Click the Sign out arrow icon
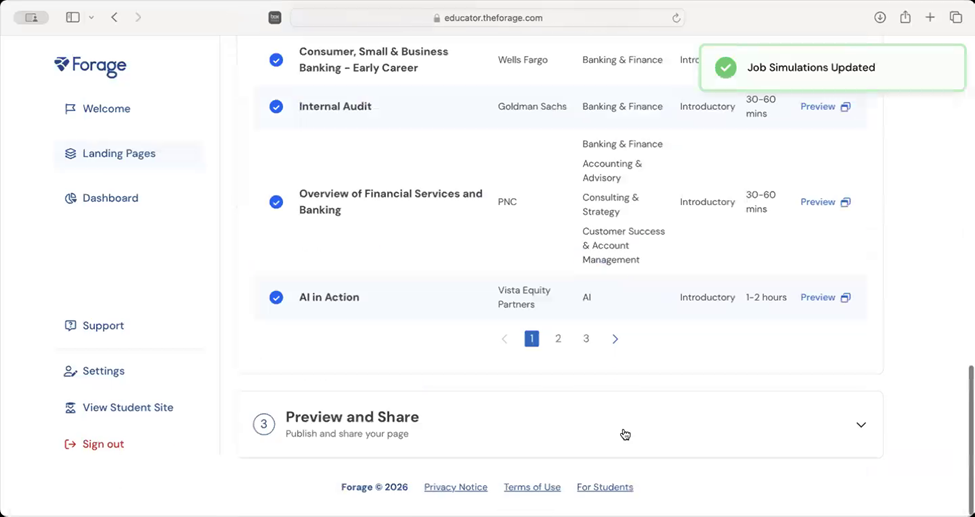975x517 pixels. (70, 444)
